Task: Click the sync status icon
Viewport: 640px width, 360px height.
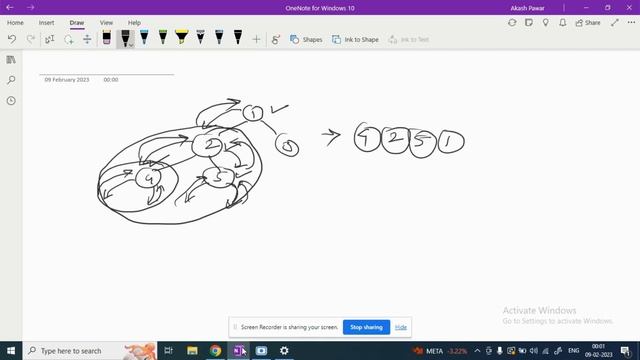Action: (512, 23)
